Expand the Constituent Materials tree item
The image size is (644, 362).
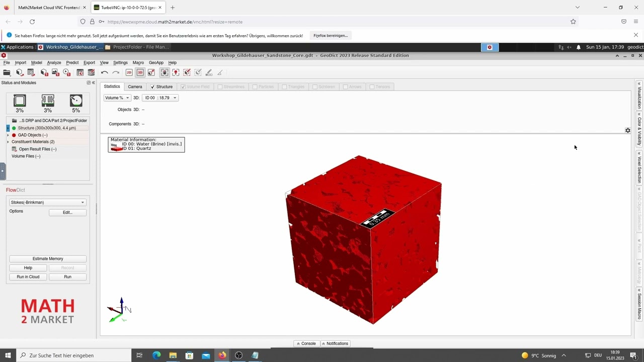coord(8,142)
